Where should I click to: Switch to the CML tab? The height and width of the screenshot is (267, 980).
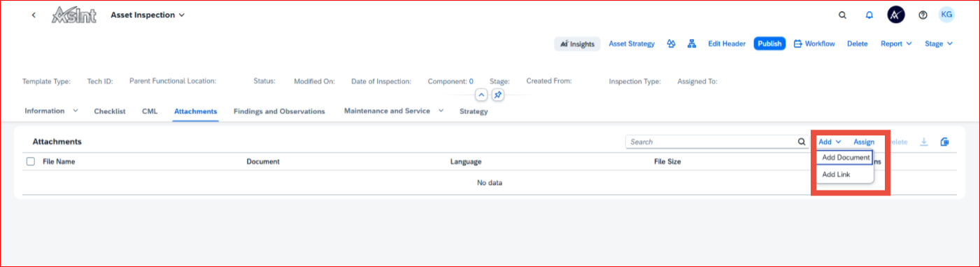[150, 111]
